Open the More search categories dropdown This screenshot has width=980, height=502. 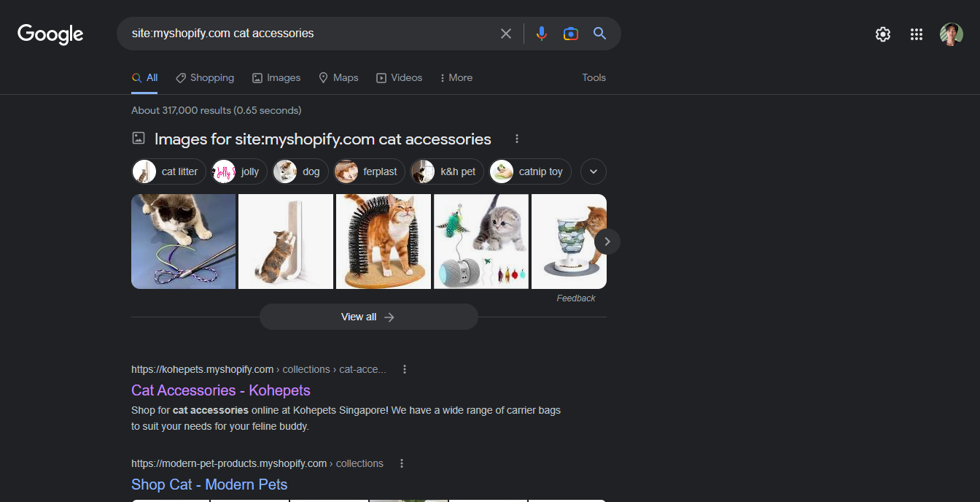pos(456,77)
